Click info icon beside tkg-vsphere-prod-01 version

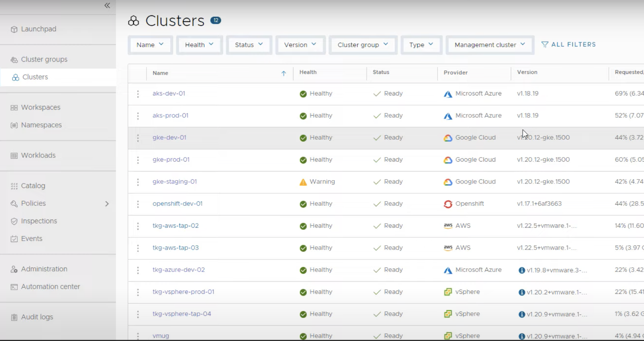click(522, 292)
